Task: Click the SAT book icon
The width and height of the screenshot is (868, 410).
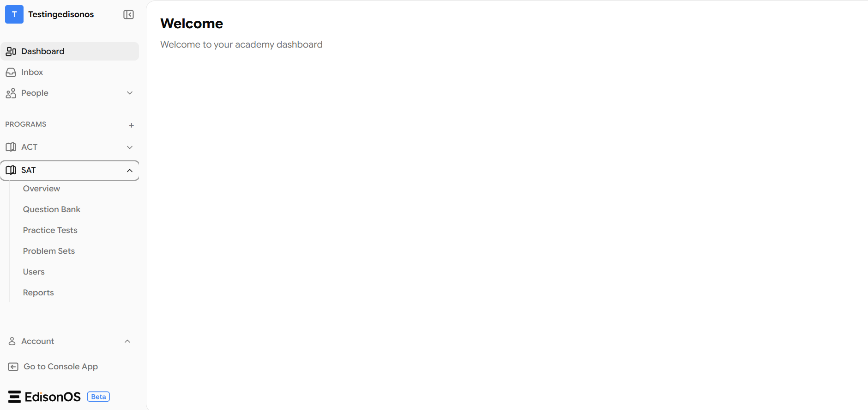Action: pos(11,170)
